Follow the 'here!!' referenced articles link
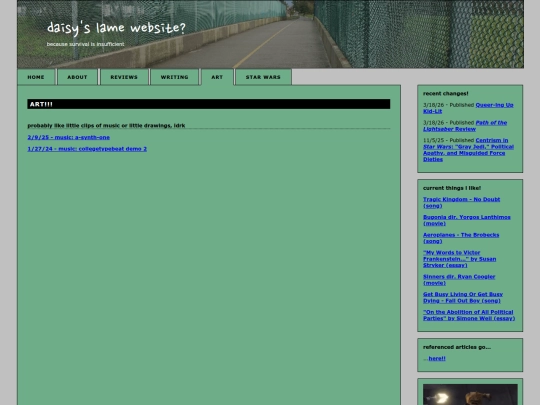This screenshot has width=540, height=405. [x=437, y=359]
